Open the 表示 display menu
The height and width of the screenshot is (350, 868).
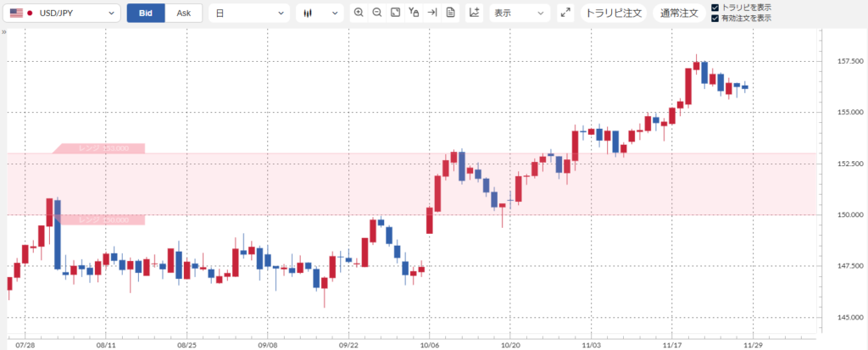pos(519,14)
